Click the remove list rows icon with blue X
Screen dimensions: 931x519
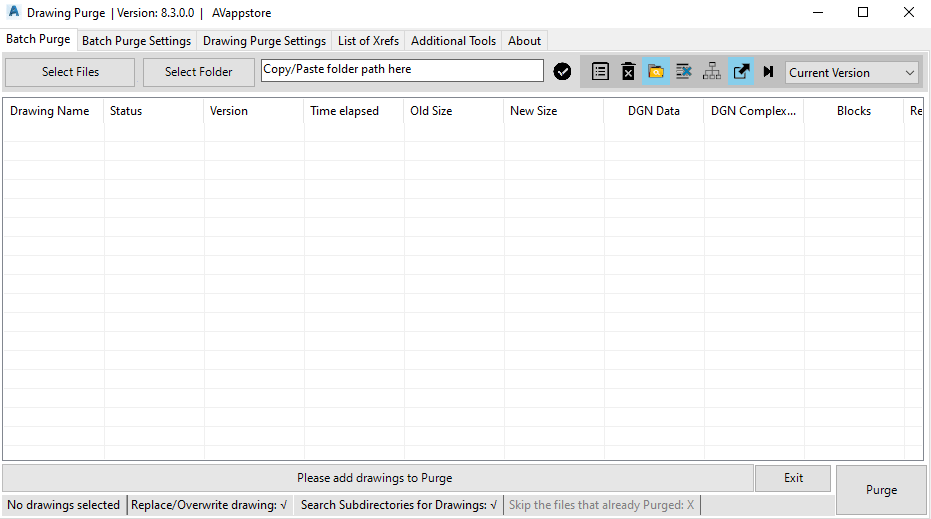[684, 72]
